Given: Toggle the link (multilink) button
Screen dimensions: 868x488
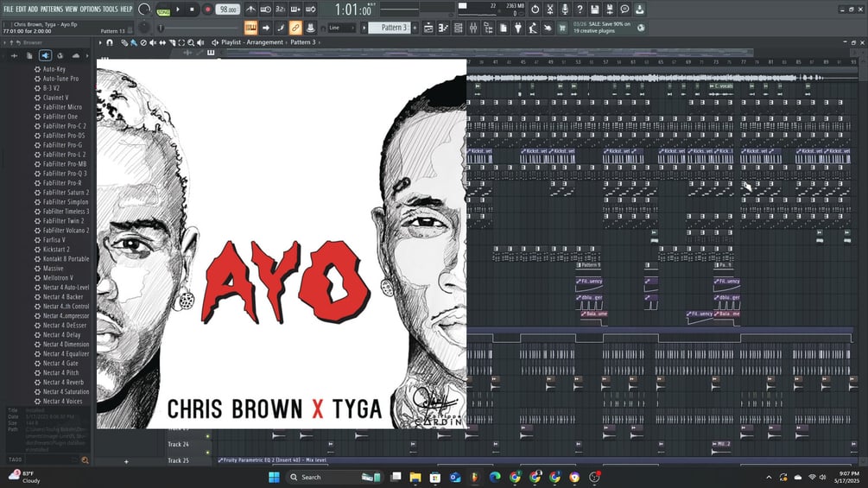Looking at the screenshot, I should [x=295, y=28].
